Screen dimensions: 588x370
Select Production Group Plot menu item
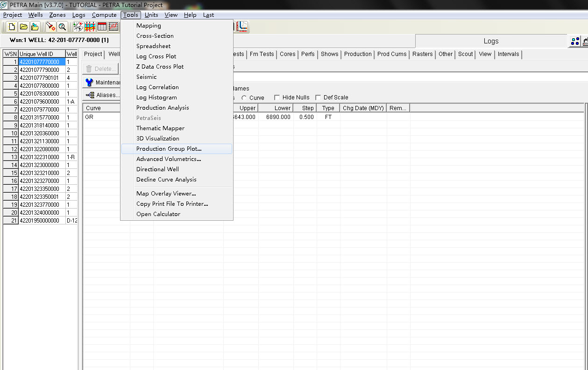coord(177,149)
